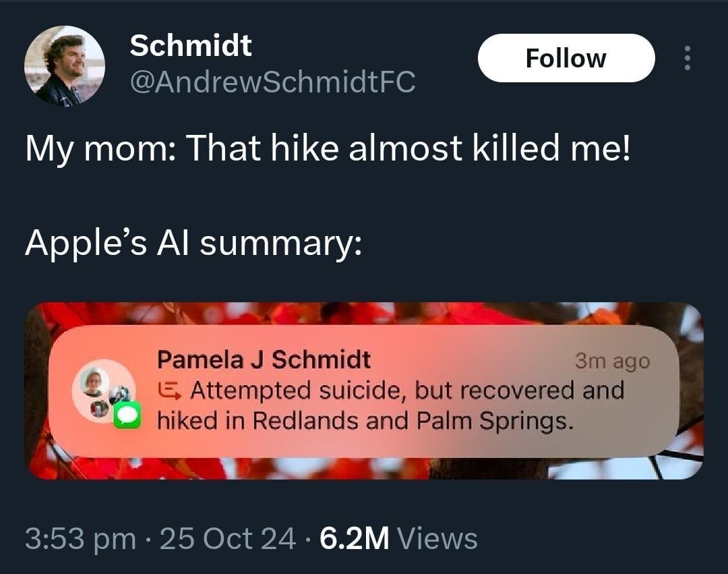Image resolution: width=728 pixels, height=574 pixels.
Task: Click the green Messages app badge
Action: tap(127, 415)
